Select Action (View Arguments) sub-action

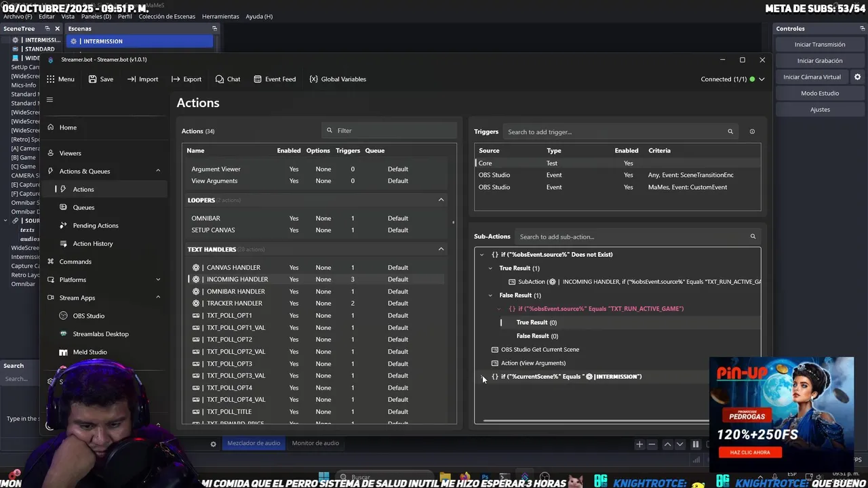pos(533,363)
